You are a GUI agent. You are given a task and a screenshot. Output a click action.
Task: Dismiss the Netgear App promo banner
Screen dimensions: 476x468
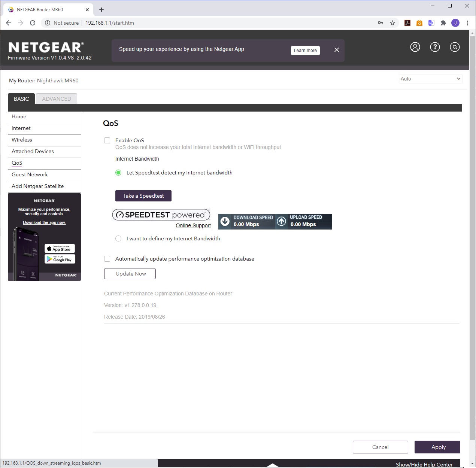(x=336, y=50)
